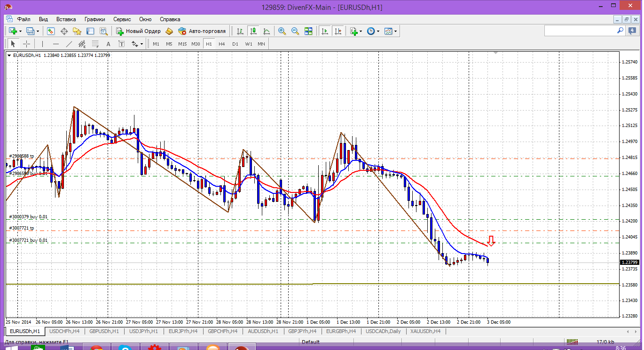Click the Zoom In magnifier icon
This screenshot has width=644, height=350.
(282, 31)
